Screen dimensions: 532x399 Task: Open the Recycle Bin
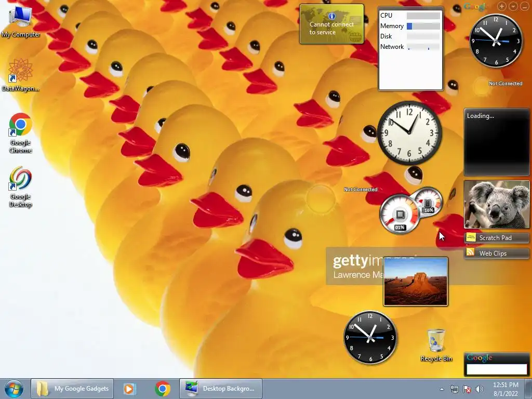pyautogui.click(x=436, y=345)
